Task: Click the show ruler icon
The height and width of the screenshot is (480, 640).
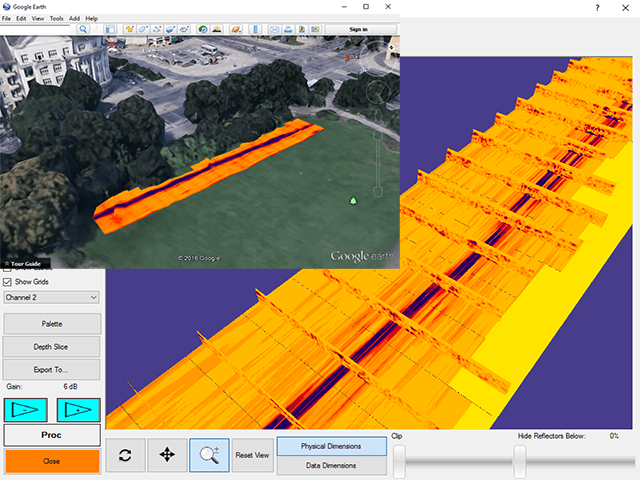Action: (x=254, y=29)
